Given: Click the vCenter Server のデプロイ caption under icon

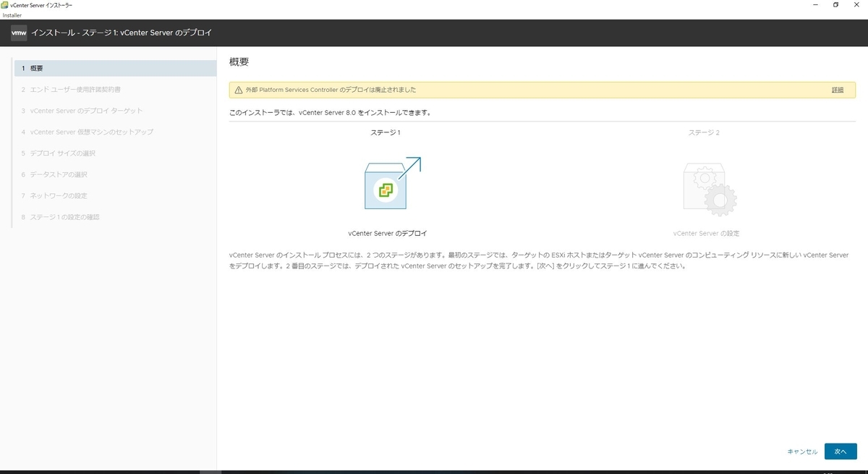Looking at the screenshot, I should [x=388, y=234].
